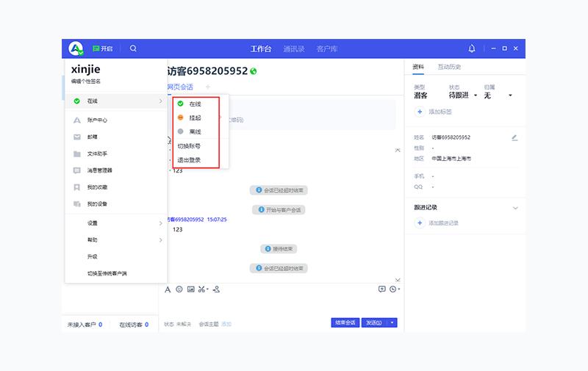This screenshot has height=371, width=588.
Task: Open search with the magnifier icon
Action: coord(133,48)
